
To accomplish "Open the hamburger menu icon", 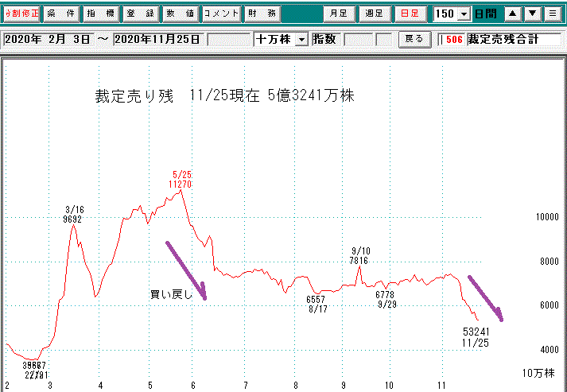I will (552, 14).
